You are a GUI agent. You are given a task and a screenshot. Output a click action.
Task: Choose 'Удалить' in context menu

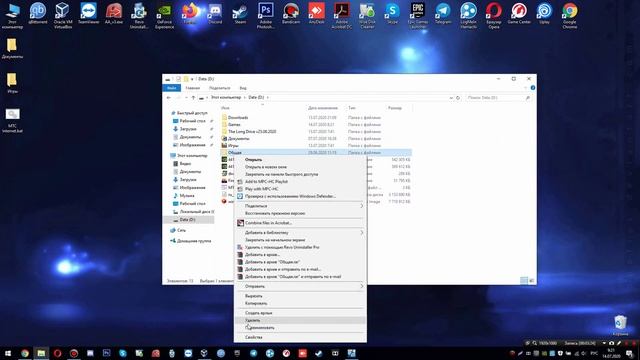tap(300, 320)
